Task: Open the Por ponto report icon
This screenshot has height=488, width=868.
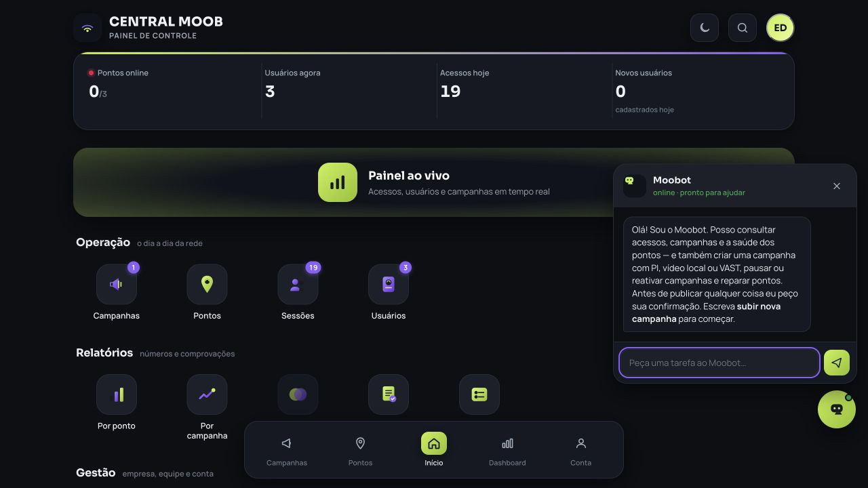Action: 117,394
